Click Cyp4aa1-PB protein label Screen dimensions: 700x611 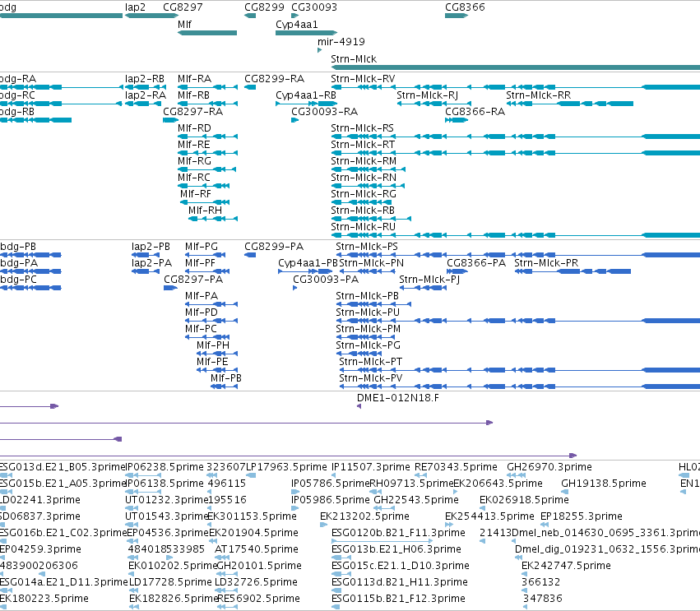tap(308, 263)
